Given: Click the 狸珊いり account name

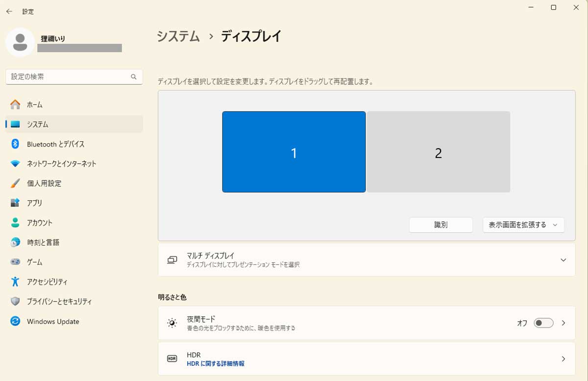Looking at the screenshot, I should (x=53, y=39).
